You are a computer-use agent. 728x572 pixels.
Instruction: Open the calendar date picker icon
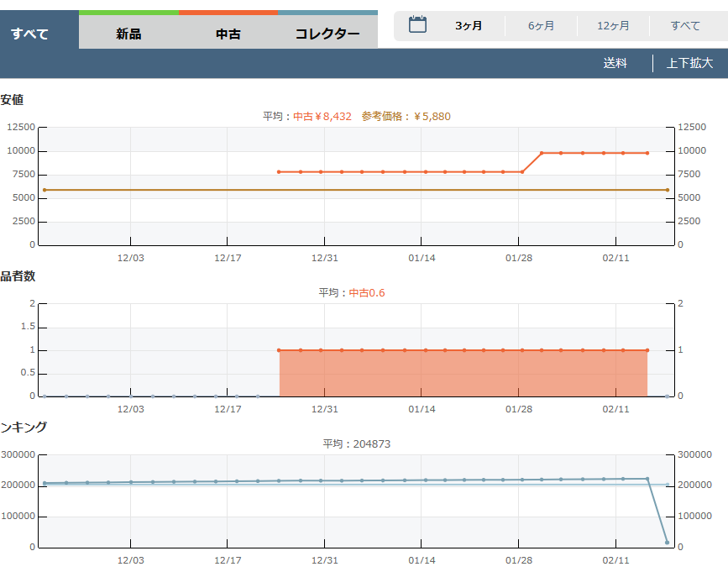[417, 24]
